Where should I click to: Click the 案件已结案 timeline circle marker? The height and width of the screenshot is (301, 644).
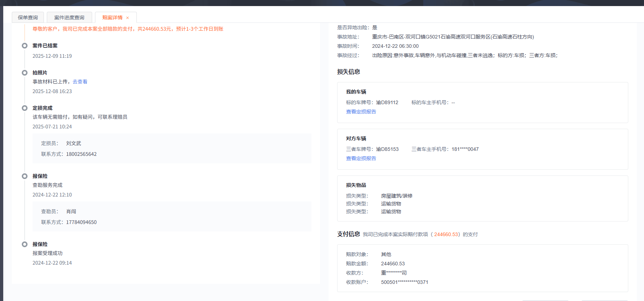click(25, 46)
